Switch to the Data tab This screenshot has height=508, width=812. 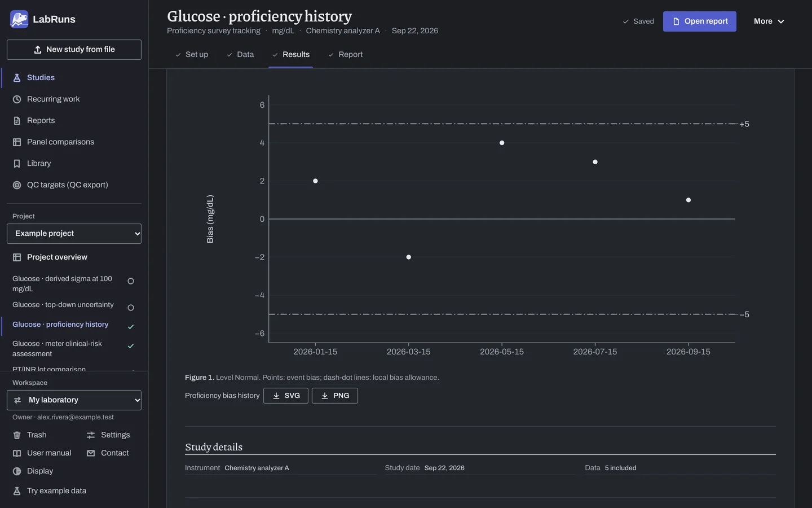pyautogui.click(x=240, y=55)
